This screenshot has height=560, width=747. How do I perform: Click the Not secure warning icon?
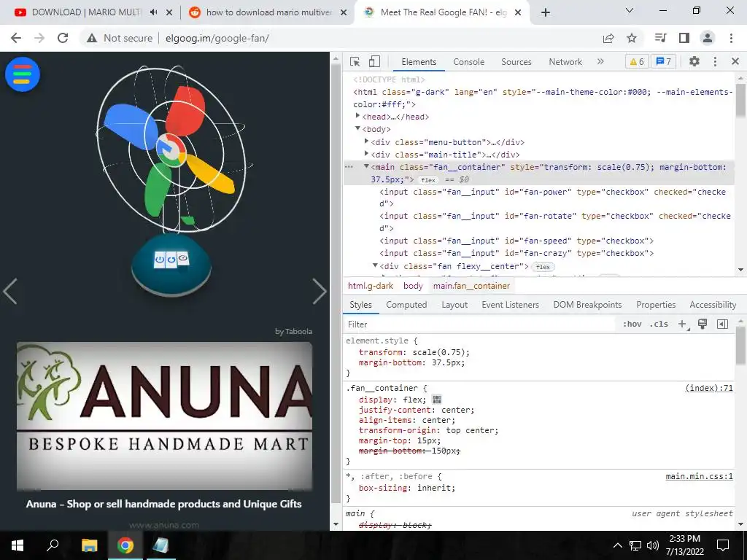pos(92,38)
